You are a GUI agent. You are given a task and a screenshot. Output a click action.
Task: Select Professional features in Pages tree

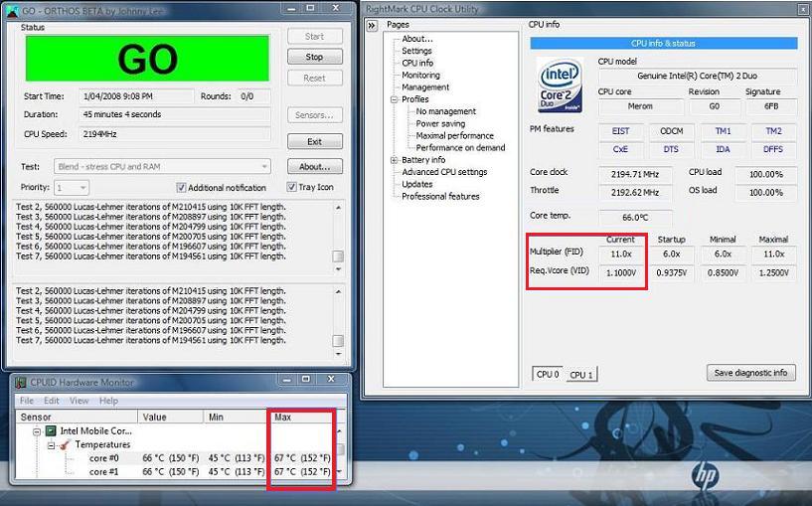[440, 196]
